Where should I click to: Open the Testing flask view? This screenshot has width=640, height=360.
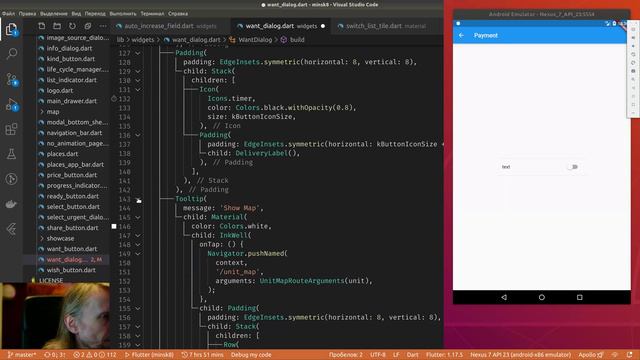(x=11, y=154)
